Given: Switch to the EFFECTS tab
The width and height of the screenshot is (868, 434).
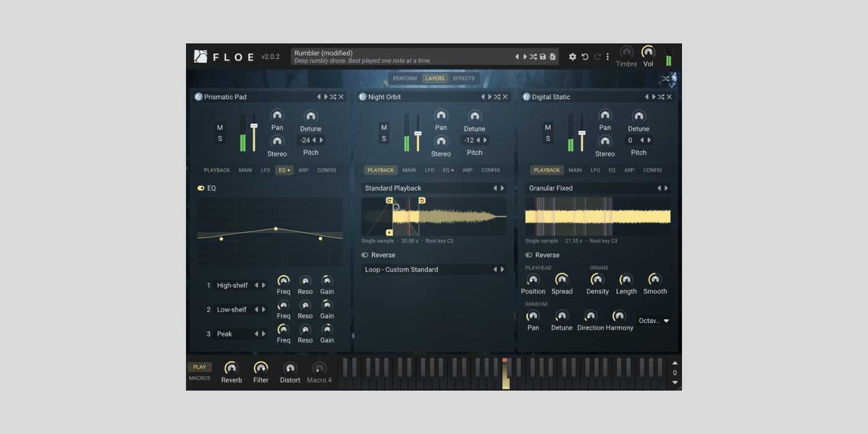Looking at the screenshot, I should (464, 79).
